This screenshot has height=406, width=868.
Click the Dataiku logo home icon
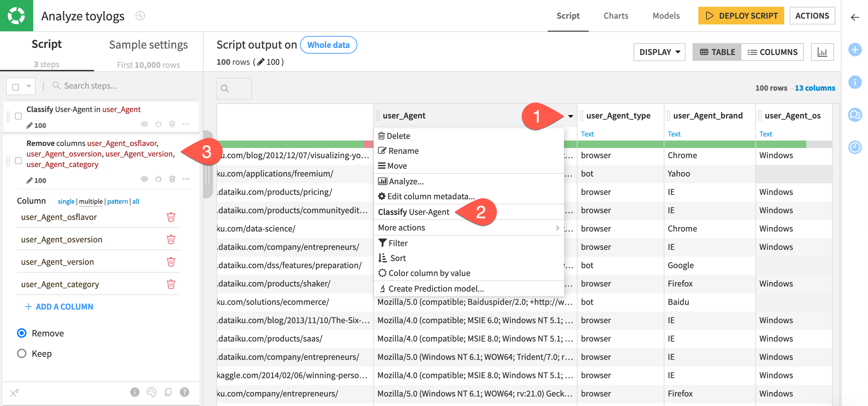click(16, 16)
